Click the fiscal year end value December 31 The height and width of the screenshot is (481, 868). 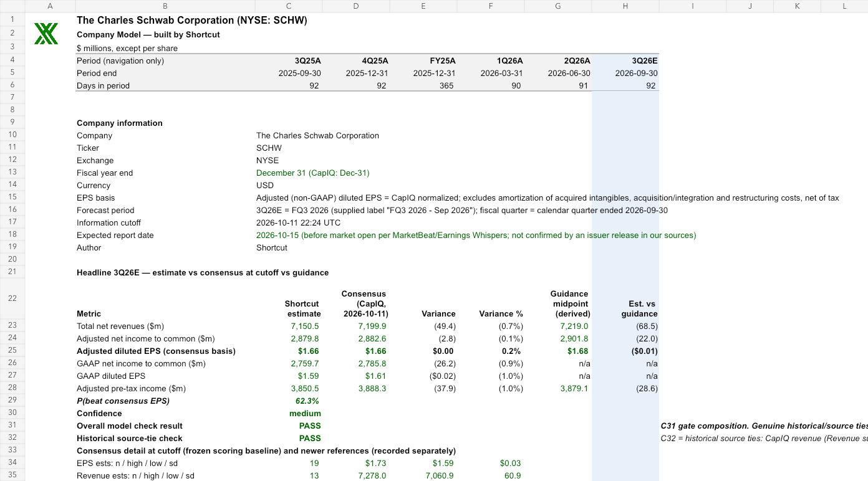(312, 173)
